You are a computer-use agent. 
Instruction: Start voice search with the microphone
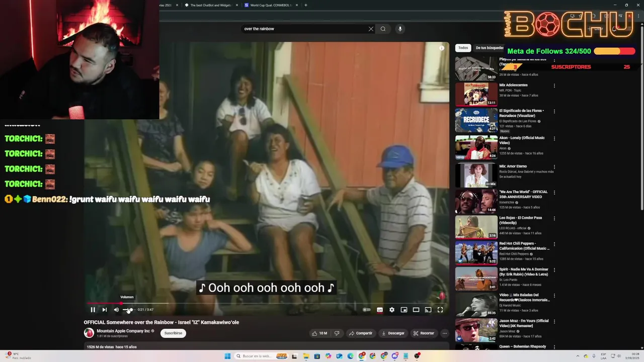[400, 29]
